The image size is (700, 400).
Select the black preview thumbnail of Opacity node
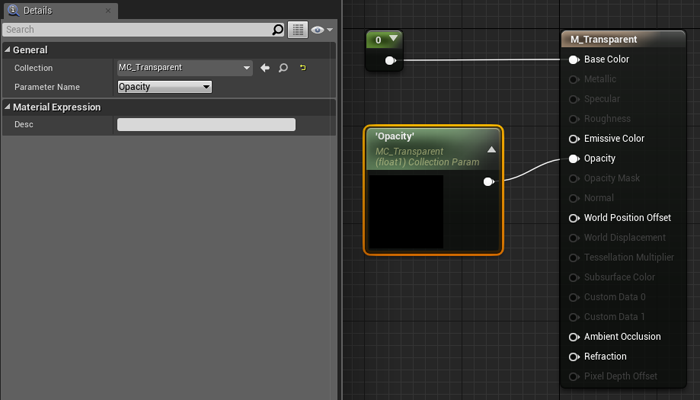tap(406, 212)
